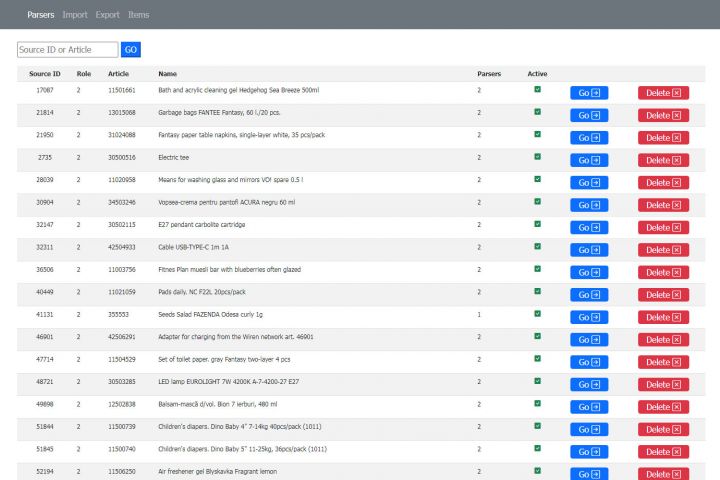This screenshot has height=480, width=720.
Task: Click Go arrow icon for Cable USB-TYPE-C row
Action: [597, 250]
